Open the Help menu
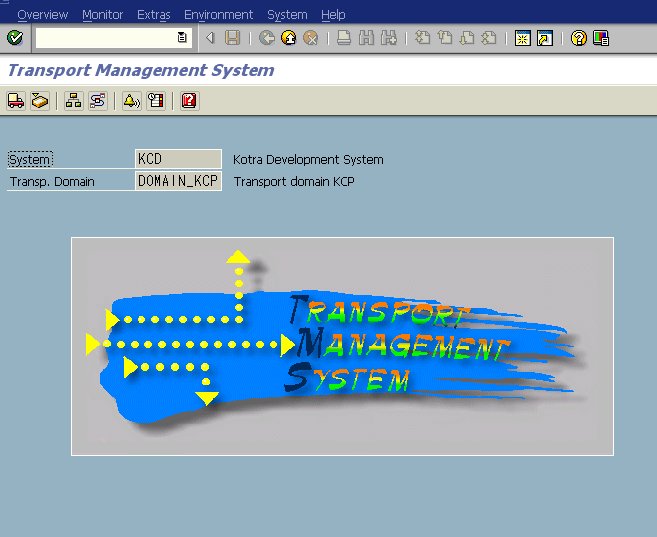This screenshot has width=657, height=537. [x=333, y=15]
